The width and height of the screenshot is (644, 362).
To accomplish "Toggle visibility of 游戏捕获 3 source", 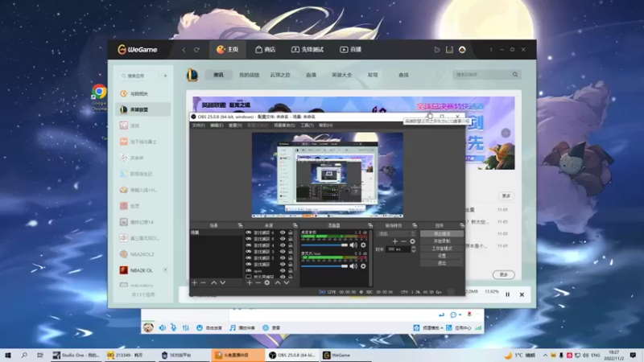I will click(x=283, y=252).
